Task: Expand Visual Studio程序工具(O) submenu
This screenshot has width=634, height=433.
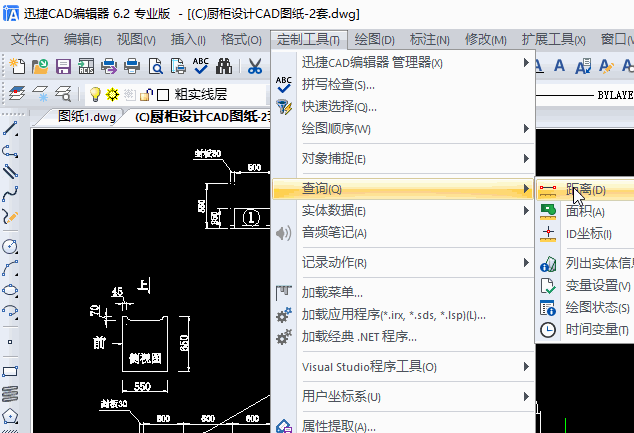Action: (x=404, y=367)
